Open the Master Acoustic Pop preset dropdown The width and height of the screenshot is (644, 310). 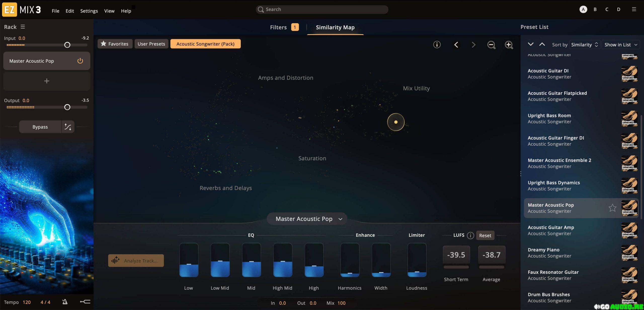pos(307,219)
